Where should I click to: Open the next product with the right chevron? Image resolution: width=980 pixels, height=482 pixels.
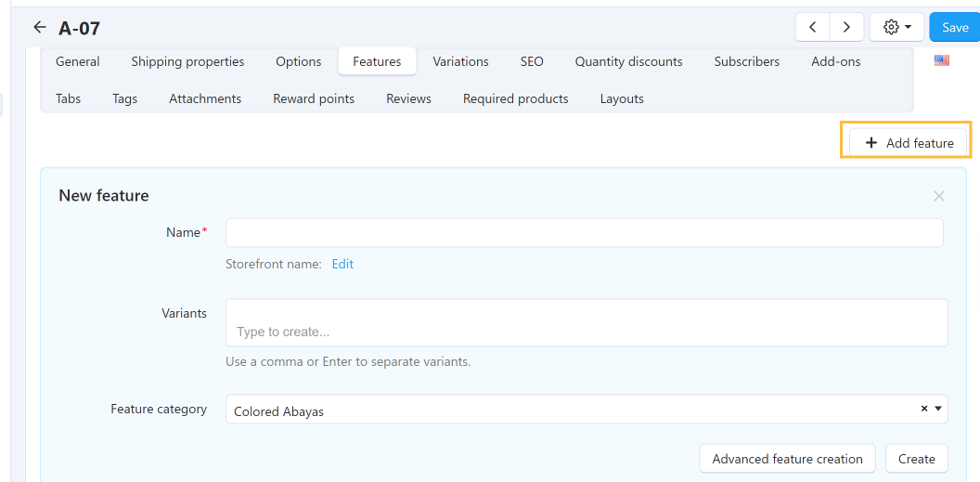846,27
